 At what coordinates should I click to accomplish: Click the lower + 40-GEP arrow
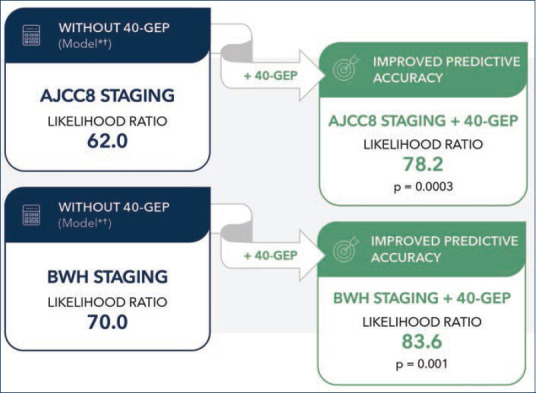tap(272, 255)
